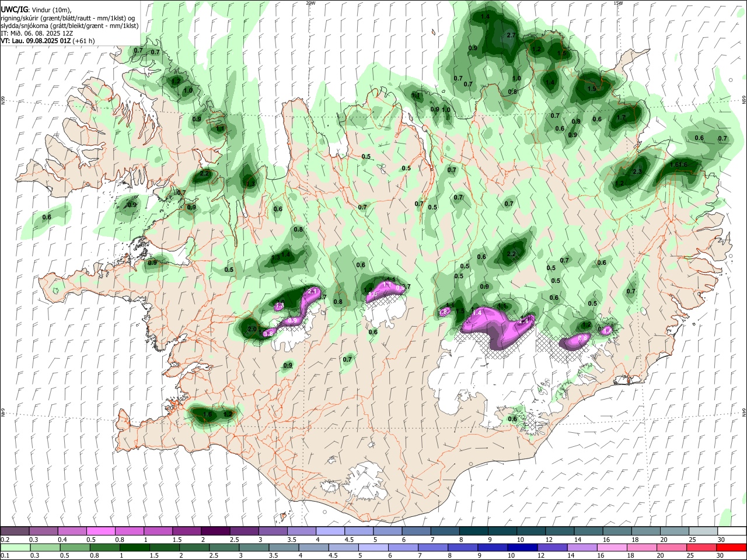Click the dark teal 8–9 snow swatch

click(473, 531)
